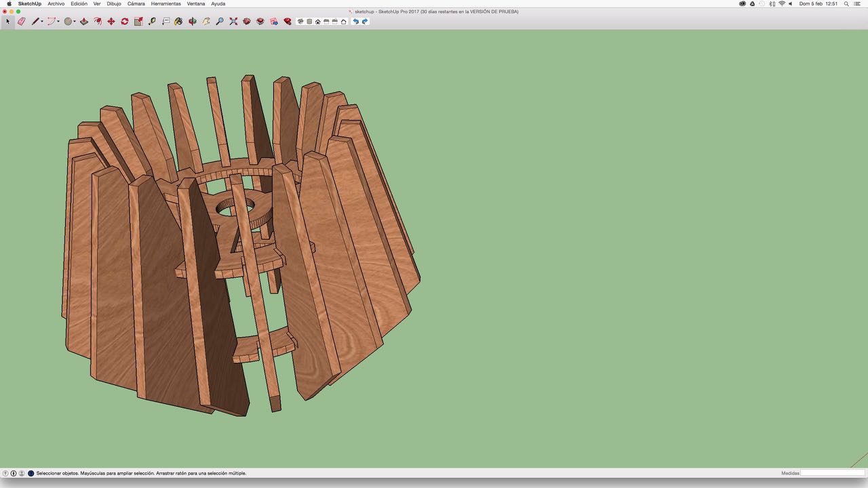Select the Tape Measure tool
868x488 pixels.
coord(152,22)
